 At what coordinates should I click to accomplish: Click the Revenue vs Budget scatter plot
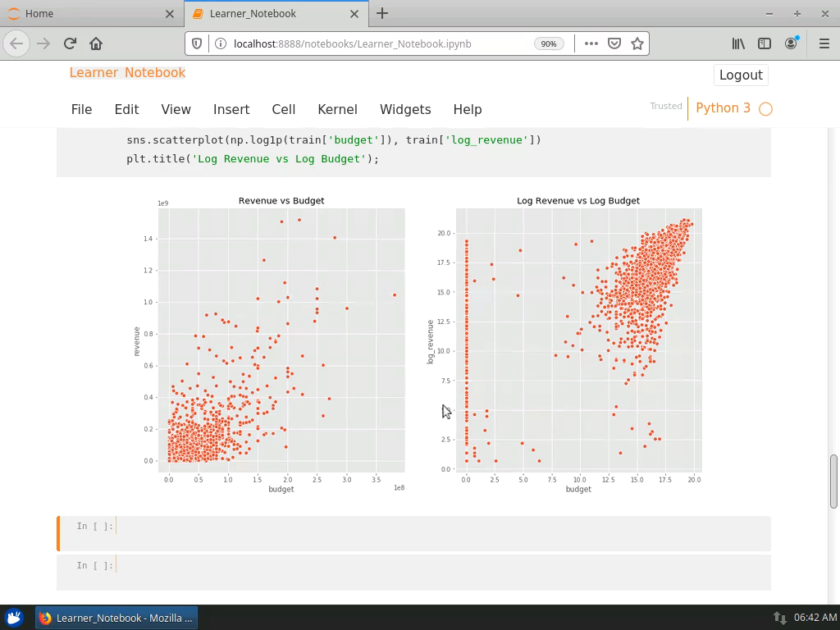coord(281,340)
